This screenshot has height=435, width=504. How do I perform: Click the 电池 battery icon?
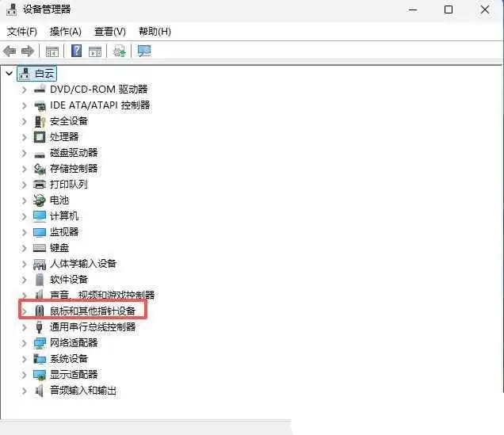pos(40,200)
